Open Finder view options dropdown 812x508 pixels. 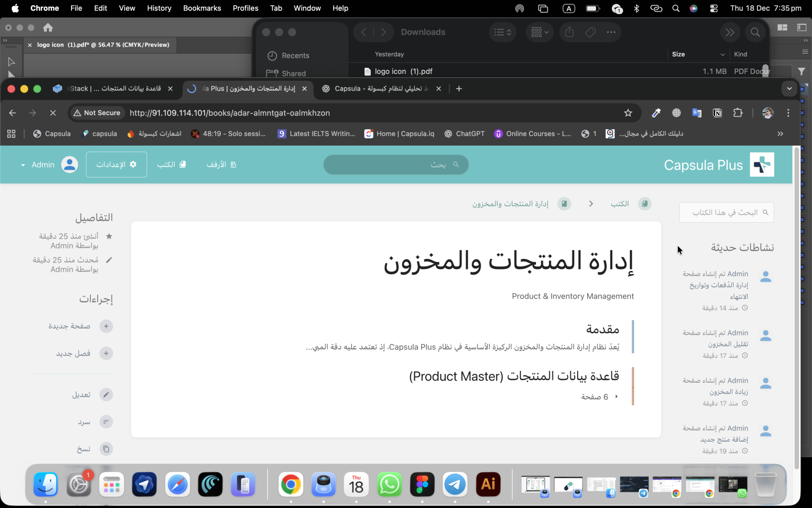click(503, 32)
